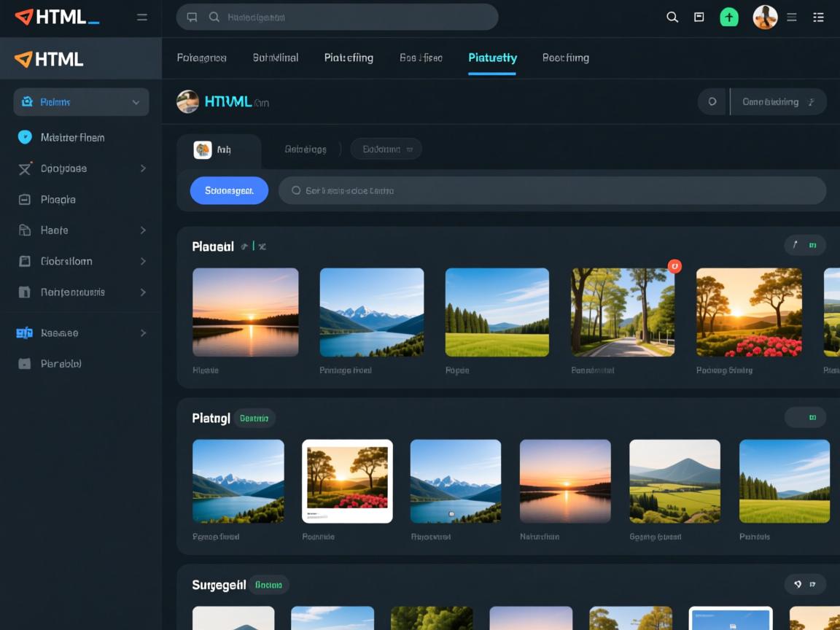Select the Piat:efiing tab

point(349,58)
